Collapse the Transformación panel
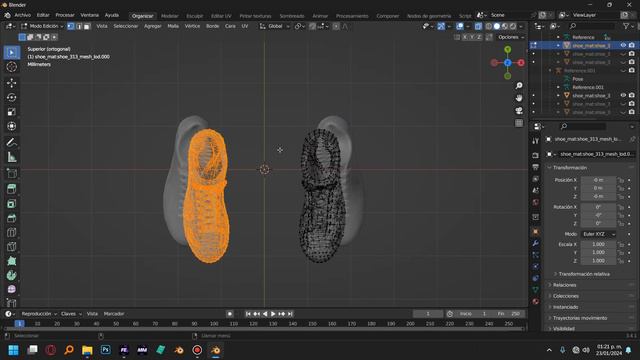This screenshot has width=640, height=360. tap(569, 168)
